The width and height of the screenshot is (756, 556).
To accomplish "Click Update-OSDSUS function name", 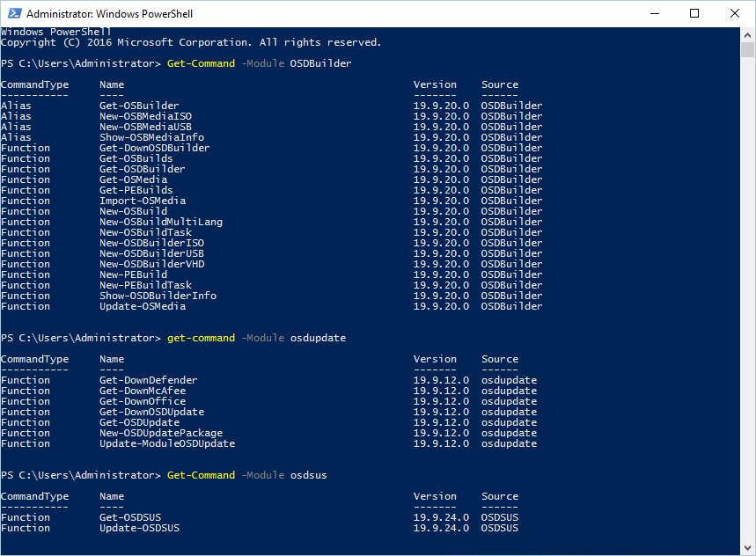I will (x=139, y=528).
